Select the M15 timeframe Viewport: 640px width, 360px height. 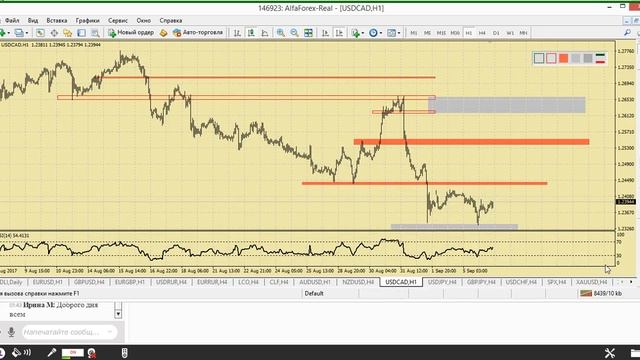[441, 33]
